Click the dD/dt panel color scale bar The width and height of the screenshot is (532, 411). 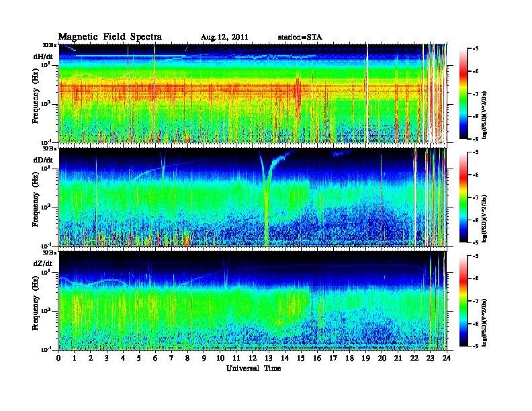[x=463, y=197]
